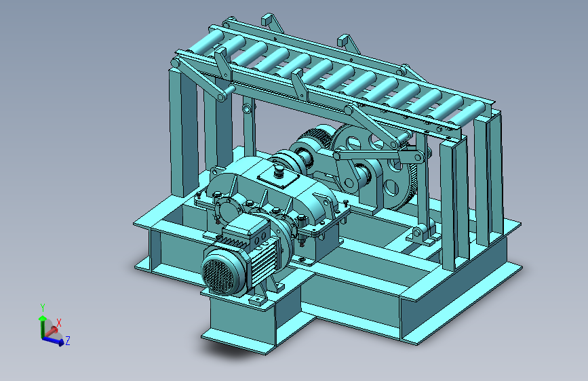The width and height of the screenshot is (588, 381).
Task: Select the electric motor's round fan cover
Action: (x=222, y=271)
